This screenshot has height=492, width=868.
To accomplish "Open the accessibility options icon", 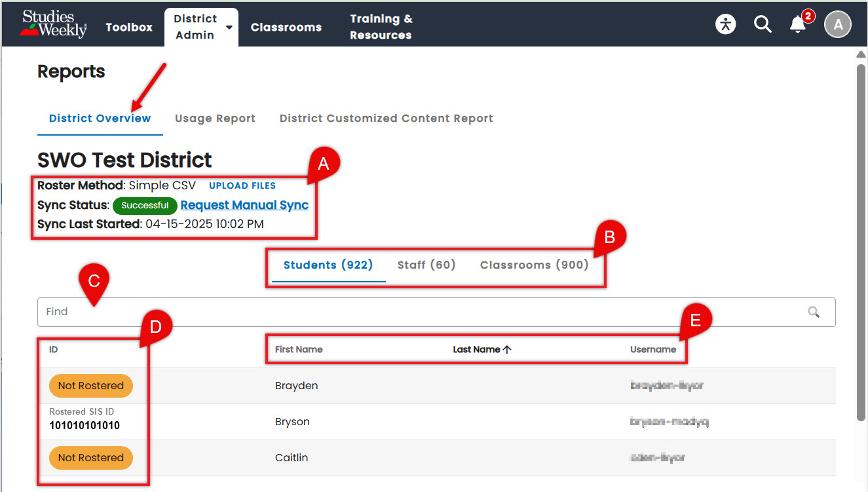I will click(725, 24).
